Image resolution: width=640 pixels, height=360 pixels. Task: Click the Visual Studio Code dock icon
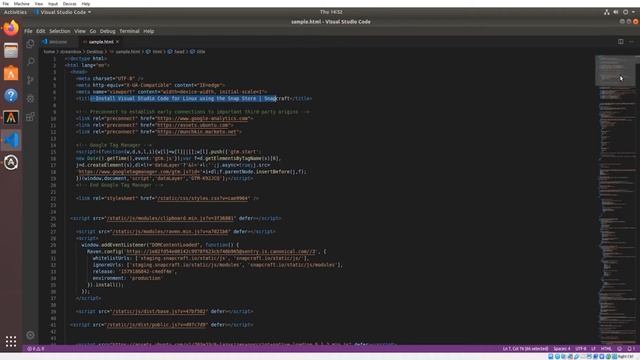coord(11,140)
